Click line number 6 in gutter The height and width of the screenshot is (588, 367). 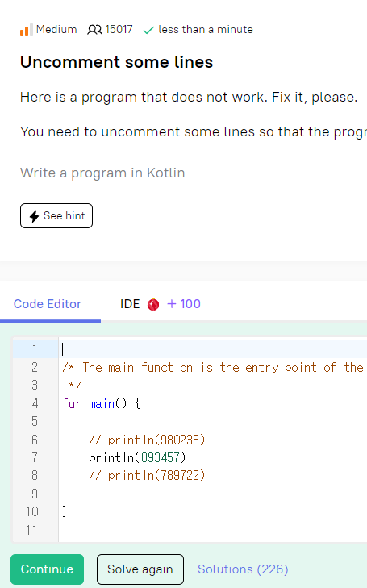tap(35, 440)
